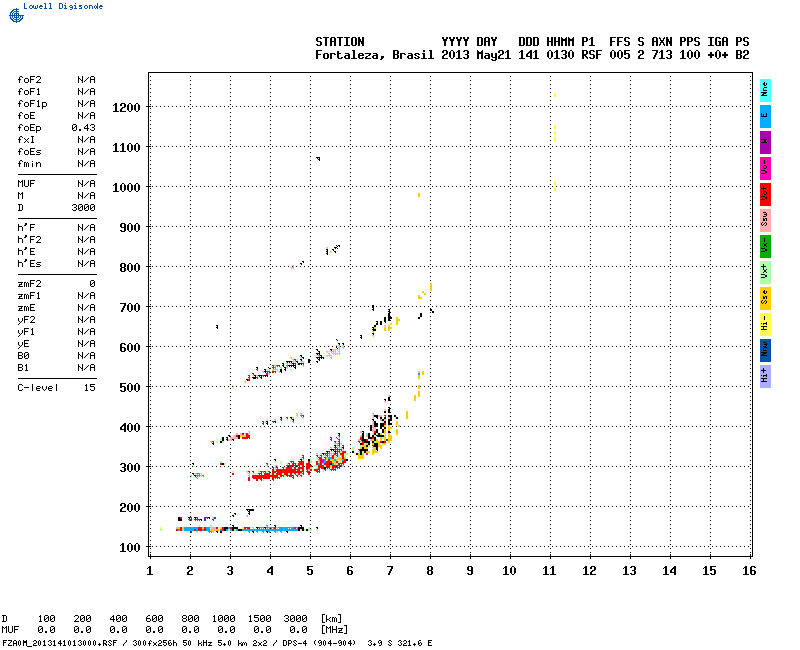Select the Vo- magenta legend swatch
Image resolution: width=800 pixels, height=650 pixels.
(x=765, y=168)
